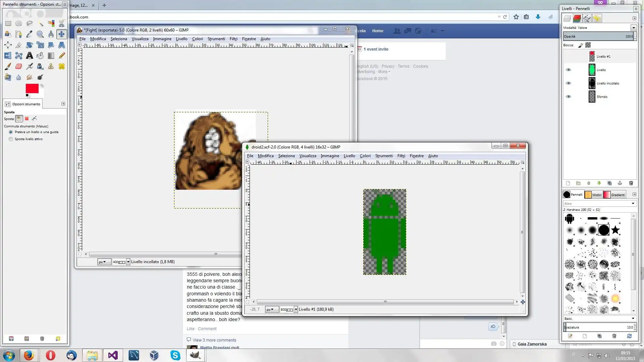Image resolution: width=644 pixels, height=362 pixels.
Task: Select the Pencil tool
Action: click(62, 56)
